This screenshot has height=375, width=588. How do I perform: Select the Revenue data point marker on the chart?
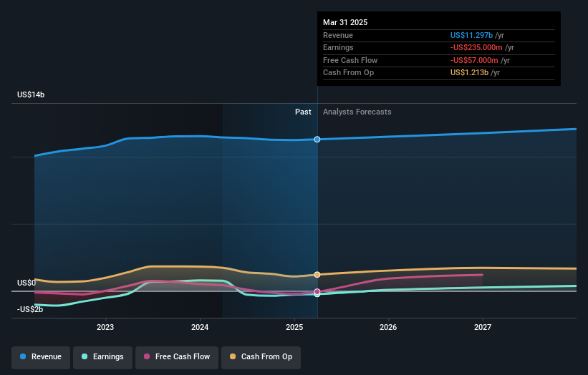tap(317, 140)
